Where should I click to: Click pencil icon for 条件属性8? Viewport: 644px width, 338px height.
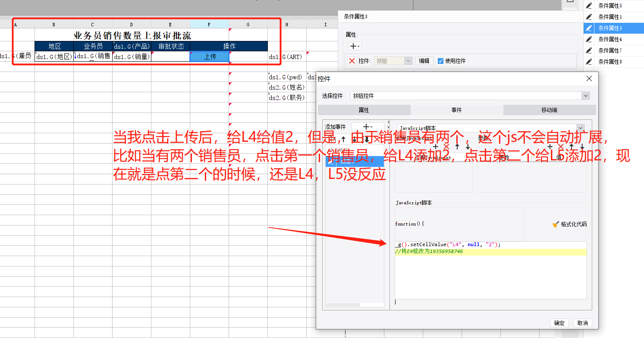(589, 62)
